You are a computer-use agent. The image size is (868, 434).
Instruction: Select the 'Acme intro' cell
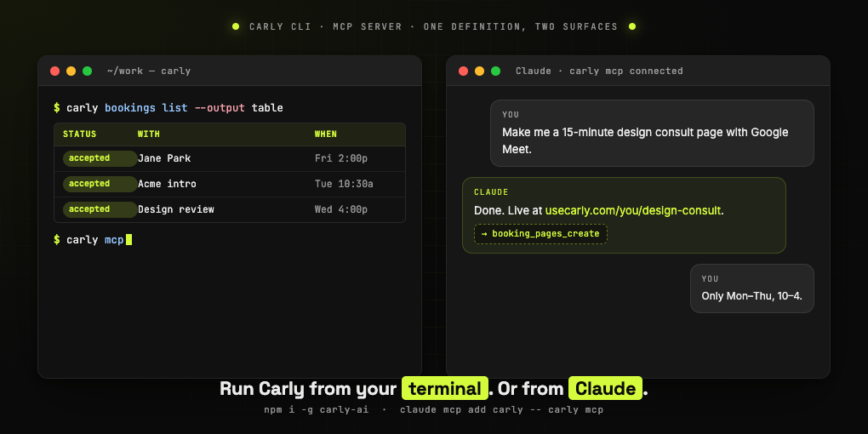[167, 184]
